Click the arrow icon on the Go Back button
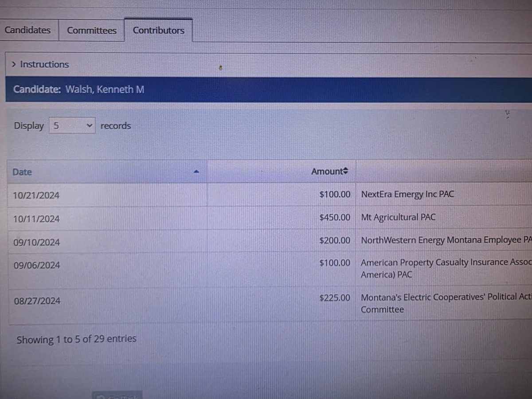Image resolution: width=532 pixels, height=399 pixels. [101, 396]
